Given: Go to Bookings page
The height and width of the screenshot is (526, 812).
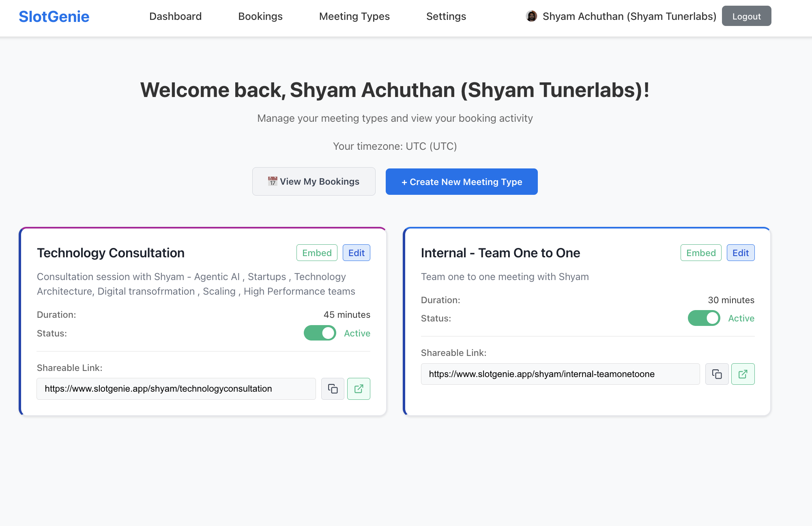Looking at the screenshot, I should [260, 16].
